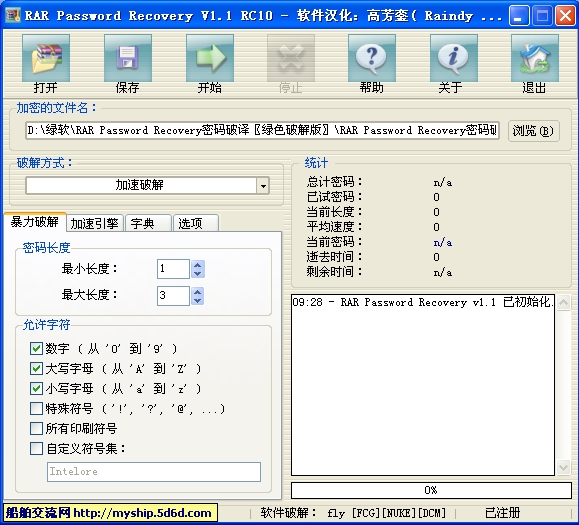Screen dimensions: 579x525
Task: Switch to the 字典 (dictionary) tab
Action: click(148, 223)
